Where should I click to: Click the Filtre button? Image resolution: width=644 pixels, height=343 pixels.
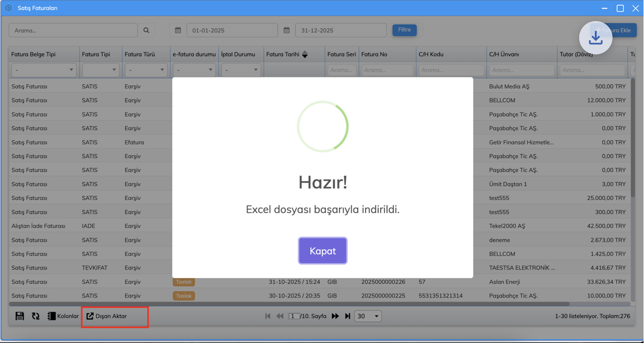(x=404, y=30)
